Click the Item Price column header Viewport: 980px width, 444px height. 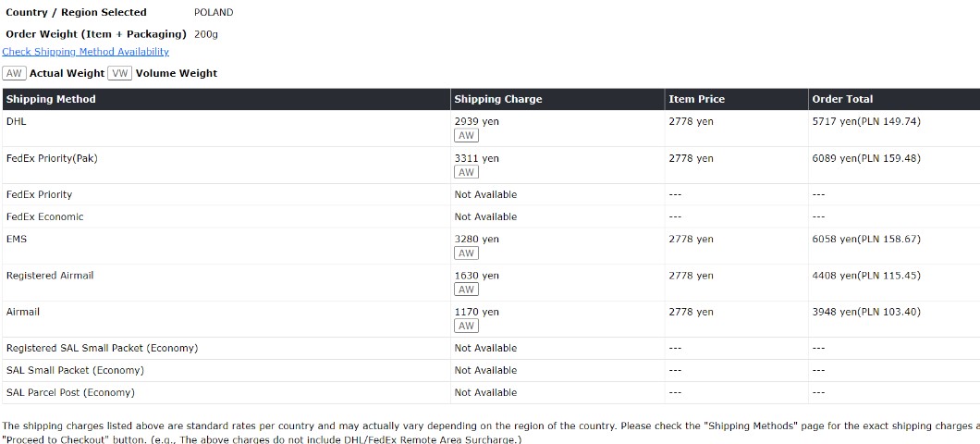(x=696, y=99)
